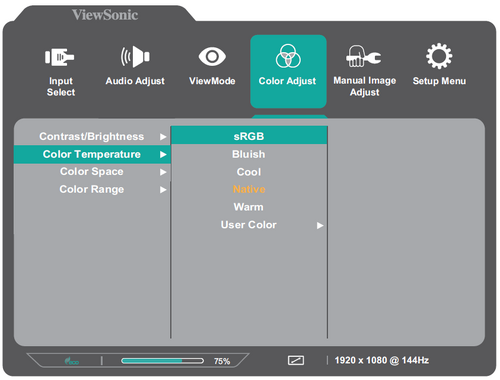The width and height of the screenshot is (500, 380).
Task: Choose the Cool color temperature
Action: pos(249,172)
